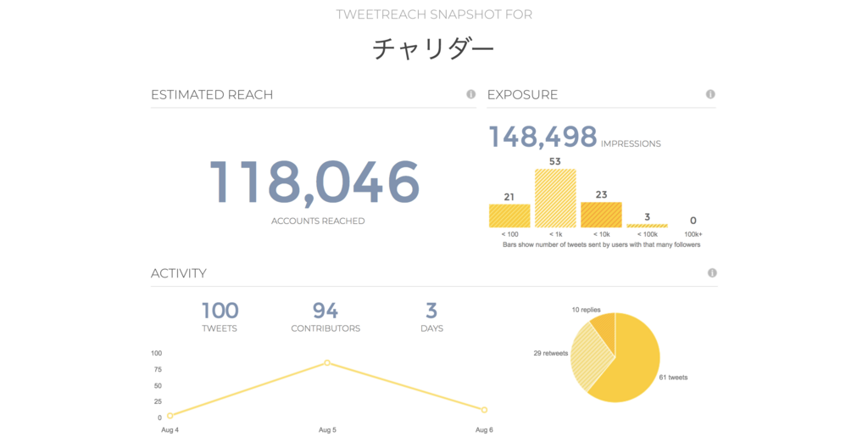Viewport: 868px width, 437px height.
Task: Click the '< 100k' bar axis label
Action: pos(647,234)
